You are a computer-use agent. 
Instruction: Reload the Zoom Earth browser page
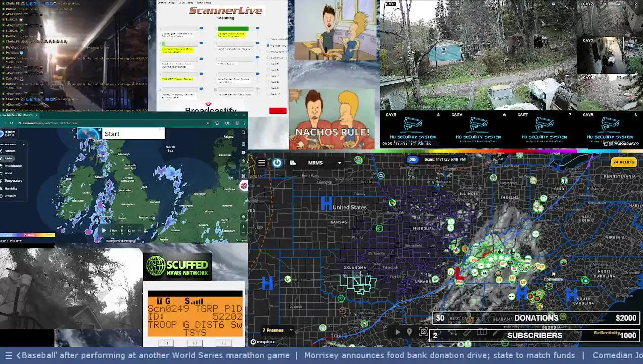[11, 123]
